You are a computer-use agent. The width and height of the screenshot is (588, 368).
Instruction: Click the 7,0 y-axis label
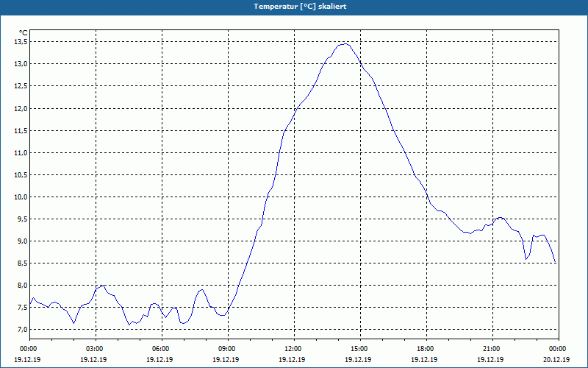[23, 330]
